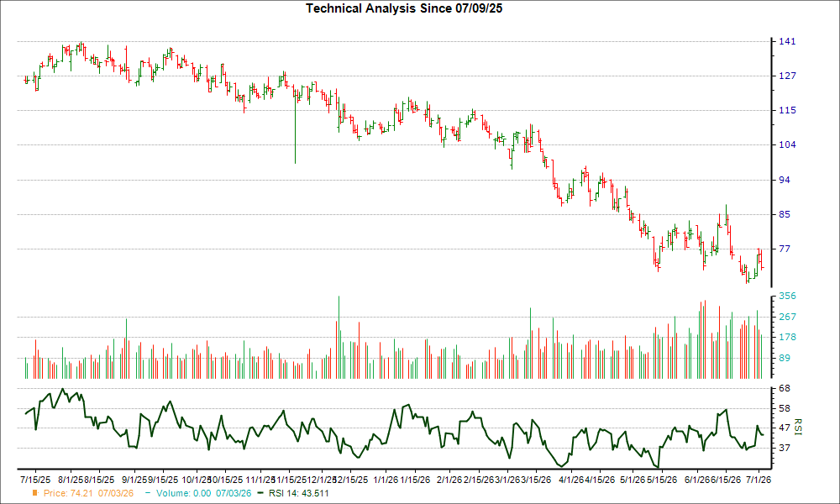Click the 104 price axis label
840x504 pixels.
(787, 144)
